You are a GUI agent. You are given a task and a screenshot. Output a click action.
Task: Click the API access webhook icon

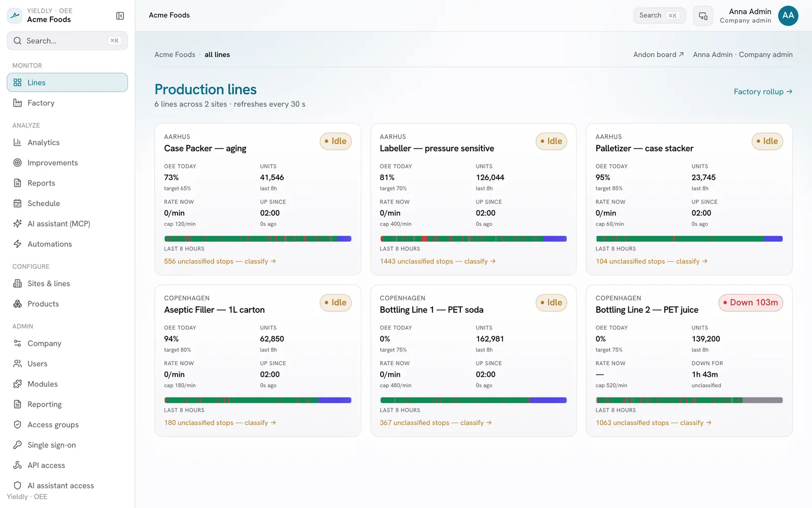(x=17, y=465)
